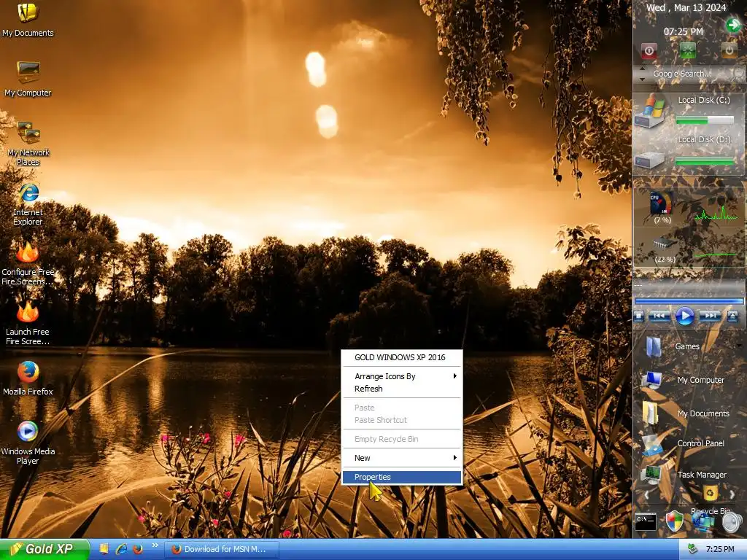Click the Google Search magnifier icon
The image size is (747, 560).
click(738, 74)
